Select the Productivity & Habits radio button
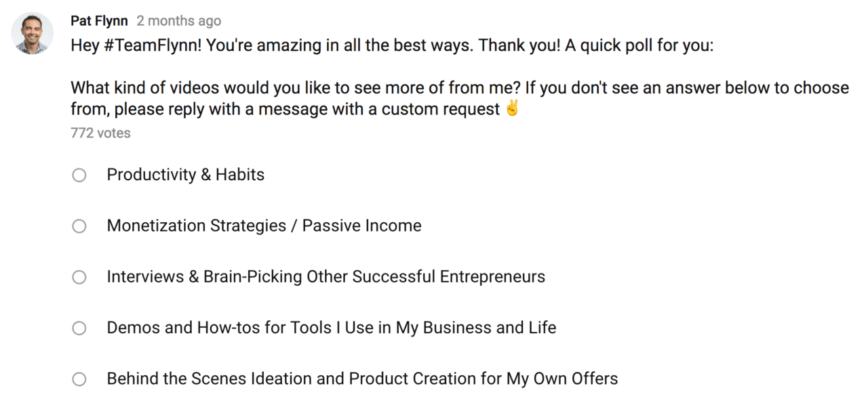This screenshot has width=868, height=403. pyautogui.click(x=79, y=175)
